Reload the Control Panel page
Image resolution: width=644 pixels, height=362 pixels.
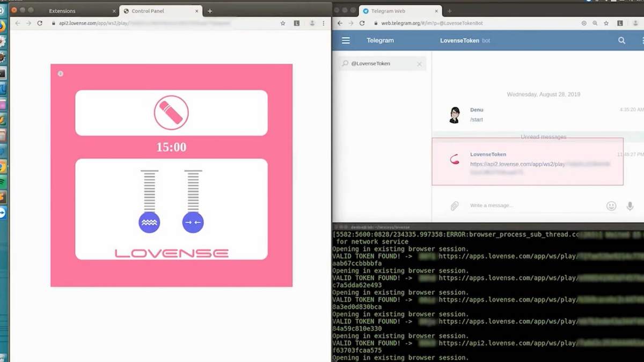tap(40, 23)
